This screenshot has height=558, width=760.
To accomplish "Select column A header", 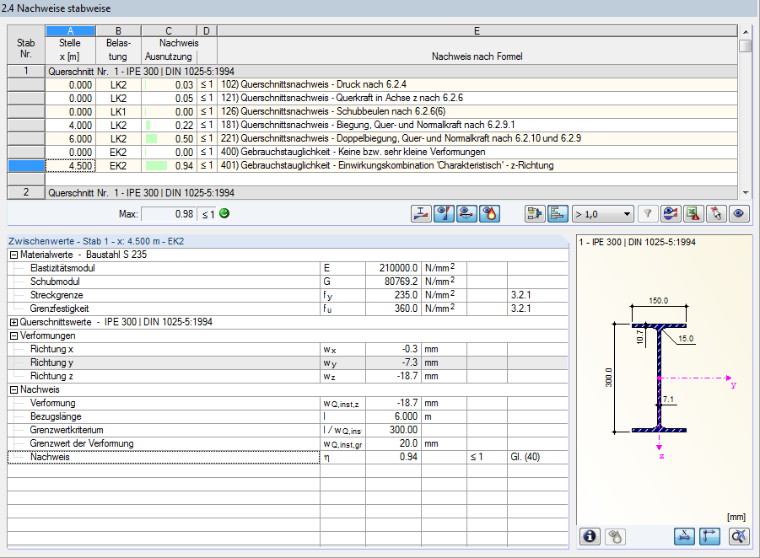I will (70, 31).
